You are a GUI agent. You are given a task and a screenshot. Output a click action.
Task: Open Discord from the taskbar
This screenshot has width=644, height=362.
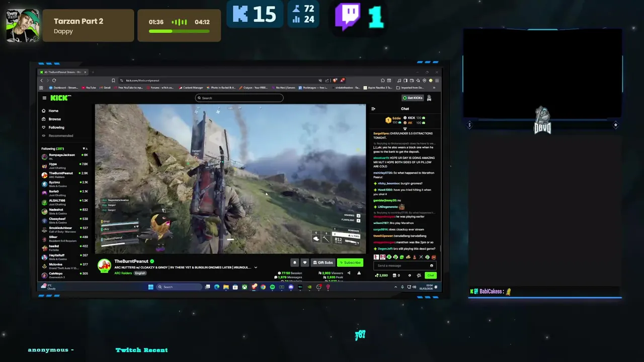click(291, 287)
